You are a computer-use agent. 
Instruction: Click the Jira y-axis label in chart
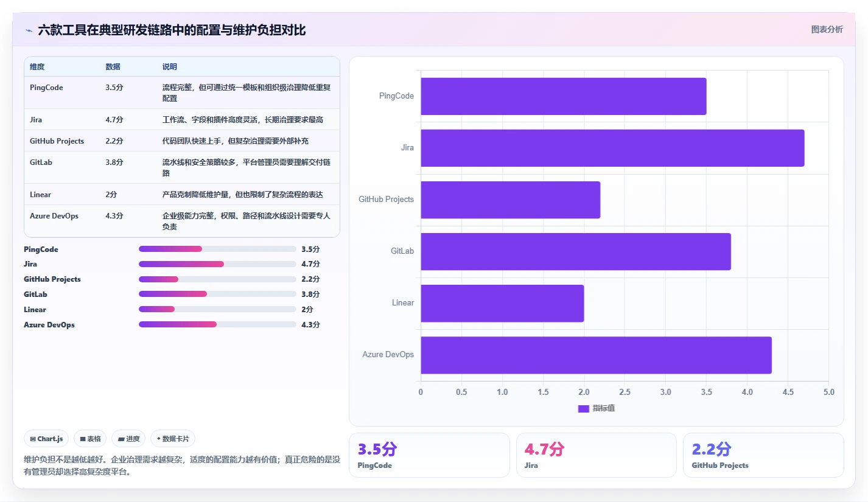point(407,148)
